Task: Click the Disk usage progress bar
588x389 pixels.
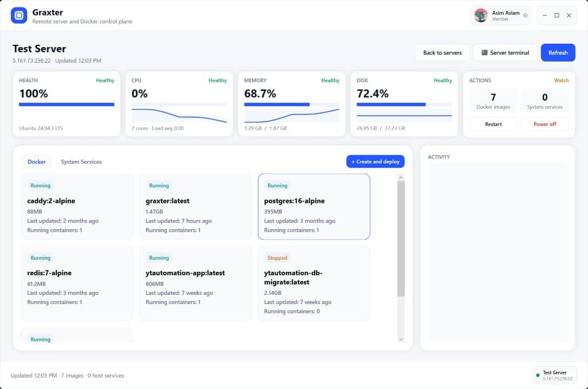Action: [404, 105]
